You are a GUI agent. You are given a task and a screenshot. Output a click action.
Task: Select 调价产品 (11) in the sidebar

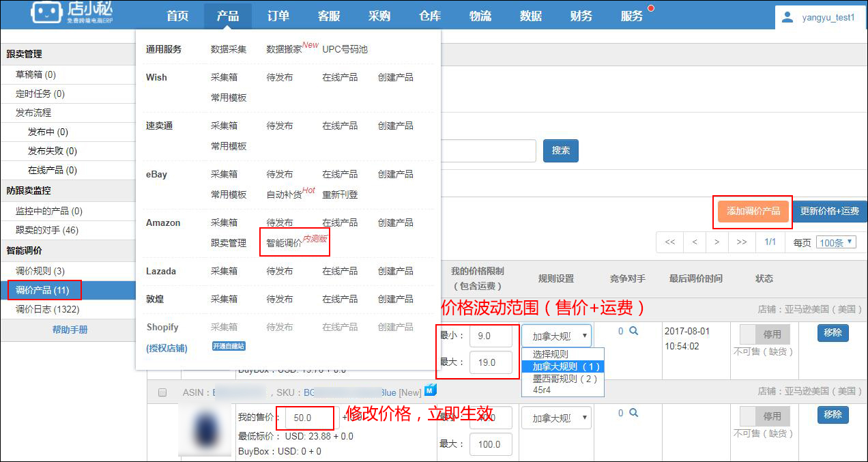coord(42,290)
